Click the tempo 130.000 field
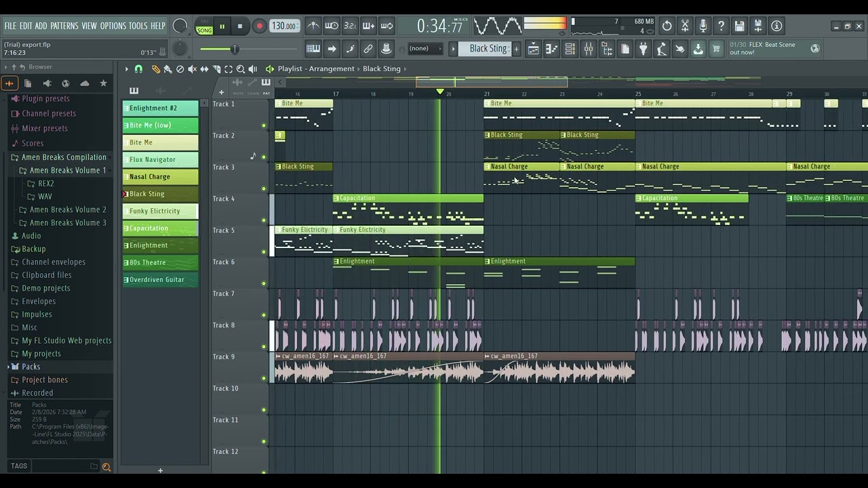 284,26
